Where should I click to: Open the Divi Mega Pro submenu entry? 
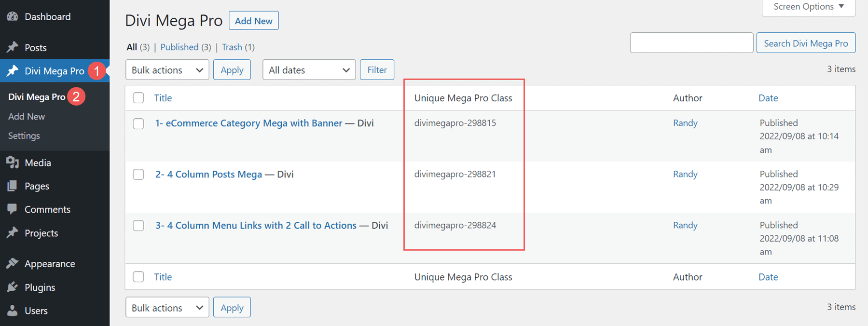37,97
